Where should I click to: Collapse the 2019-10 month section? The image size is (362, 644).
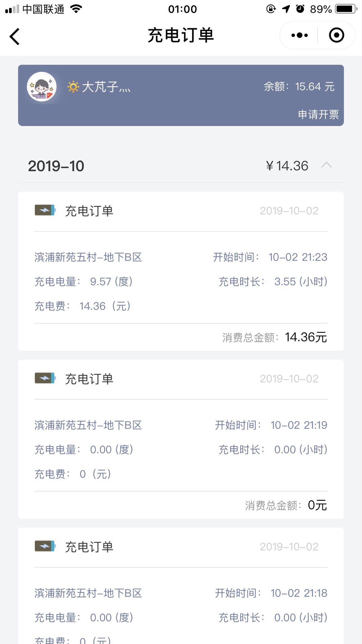(x=326, y=165)
